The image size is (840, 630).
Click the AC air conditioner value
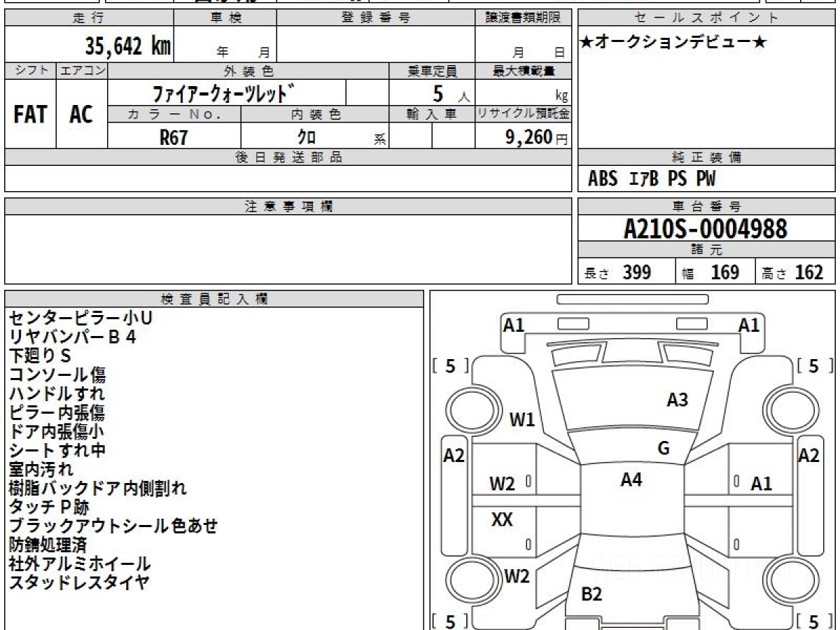click(81, 115)
